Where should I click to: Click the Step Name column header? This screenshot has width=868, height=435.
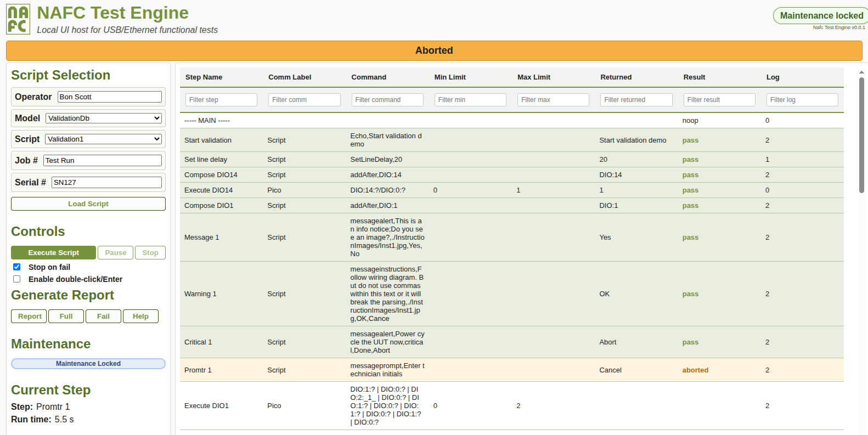[204, 77]
